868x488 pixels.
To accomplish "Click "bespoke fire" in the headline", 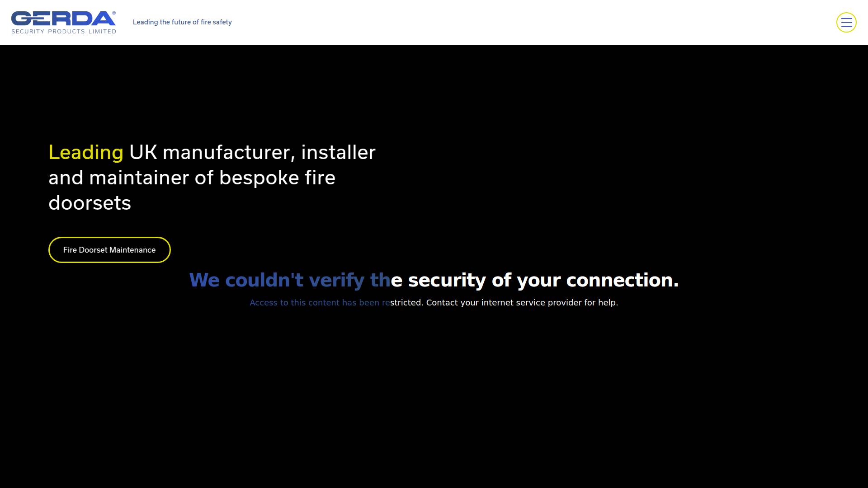I will pyautogui.click(x=277, y=178).
